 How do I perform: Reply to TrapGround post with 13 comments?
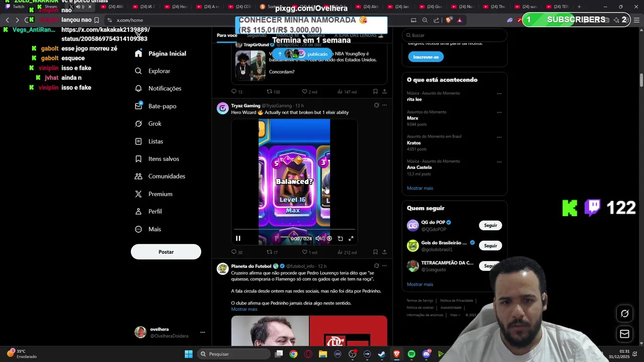[236, 92]
